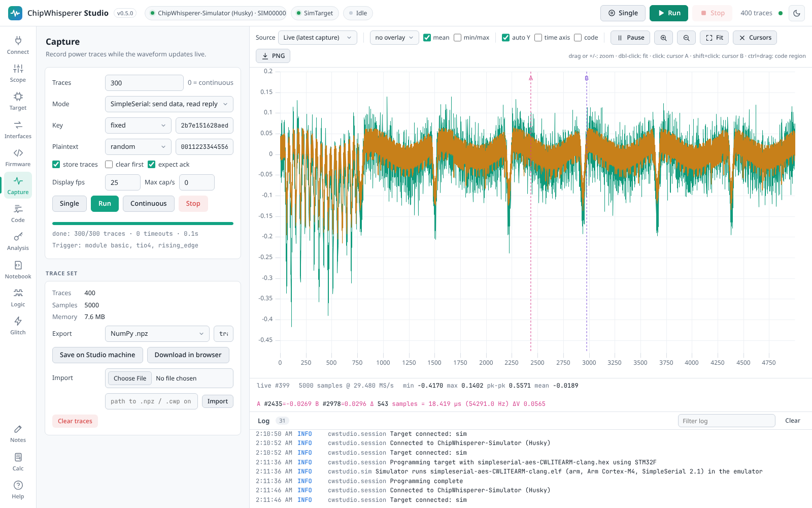Uncheck the store traces checkbox
The height and width of the screenshot is (508, 812).
56,164
